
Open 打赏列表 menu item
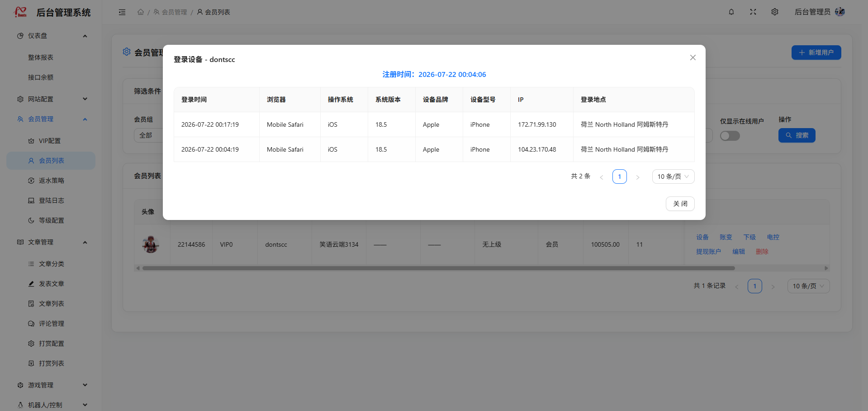pos(51,363)
